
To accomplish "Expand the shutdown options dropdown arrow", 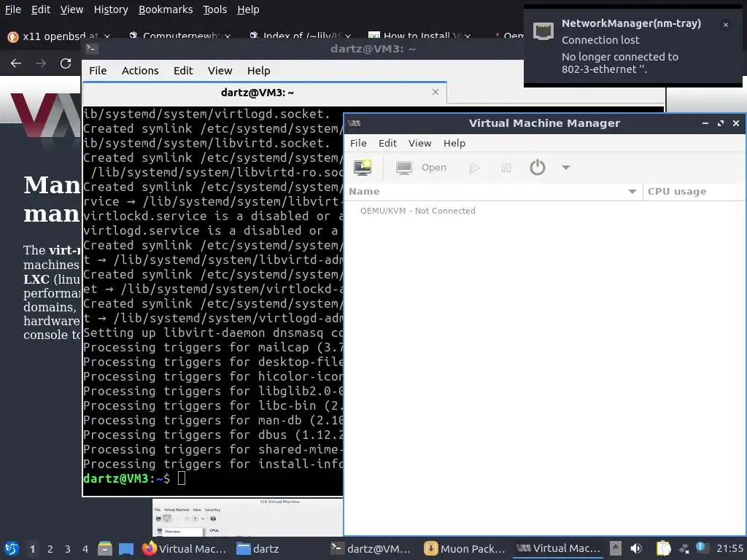I will (x=565, y=167).
